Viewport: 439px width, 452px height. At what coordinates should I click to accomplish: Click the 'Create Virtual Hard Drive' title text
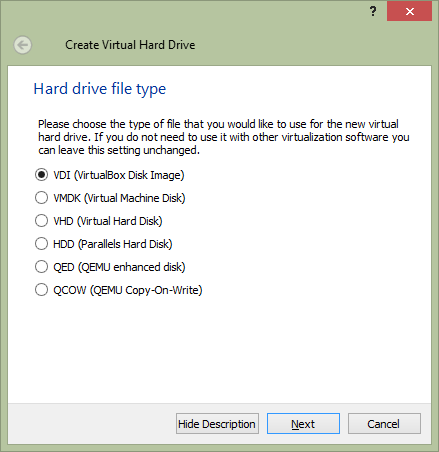point(130,45)
